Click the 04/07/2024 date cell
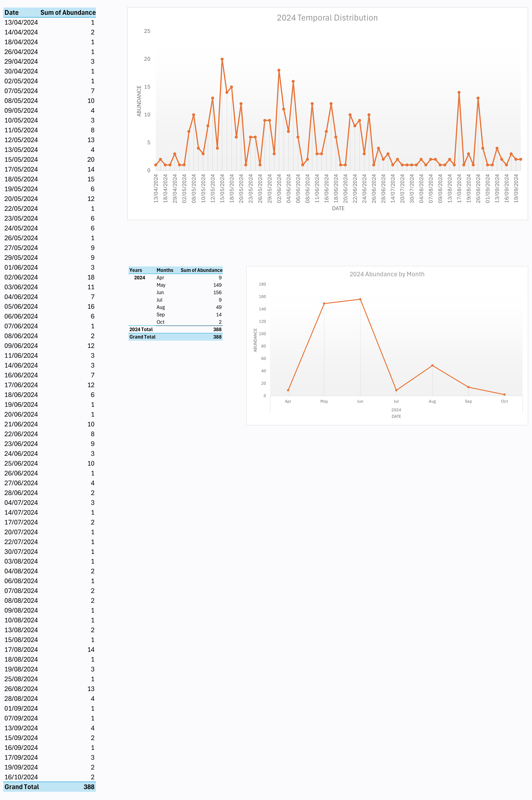The width and height of the screenshot is (532, 800). coord(21,503)
